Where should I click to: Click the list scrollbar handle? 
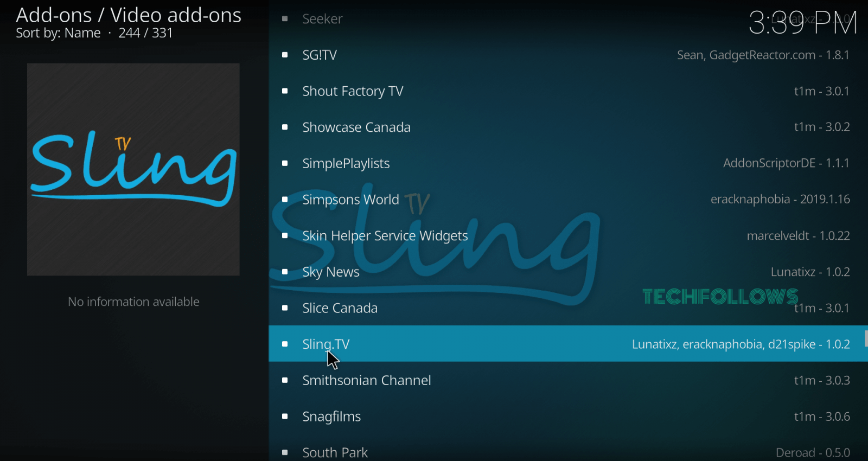tap(866, 338)
